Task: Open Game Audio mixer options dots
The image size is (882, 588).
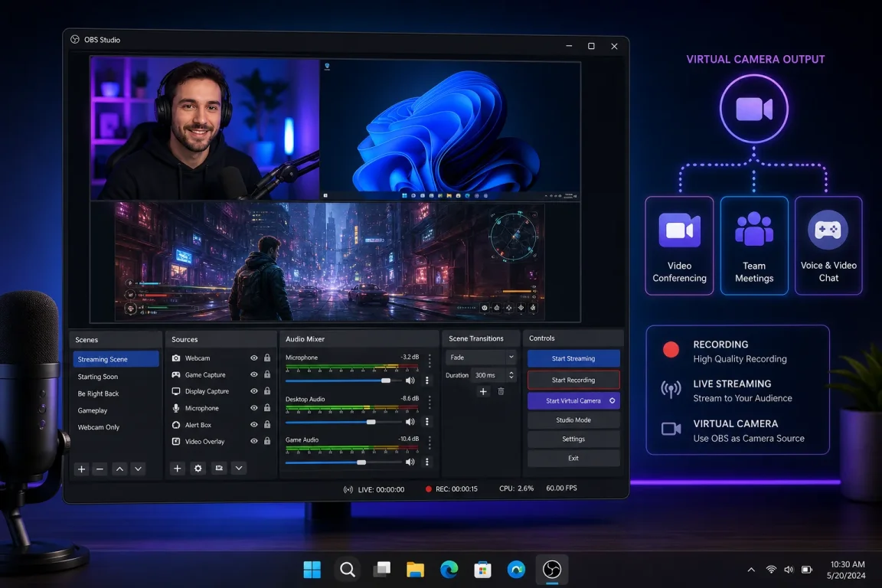Action: [427, 462]
